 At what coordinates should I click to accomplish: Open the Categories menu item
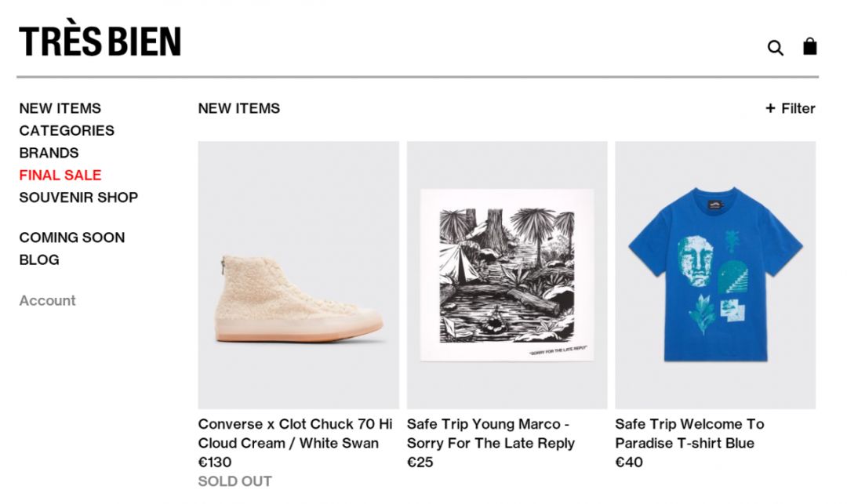(67, 131)
